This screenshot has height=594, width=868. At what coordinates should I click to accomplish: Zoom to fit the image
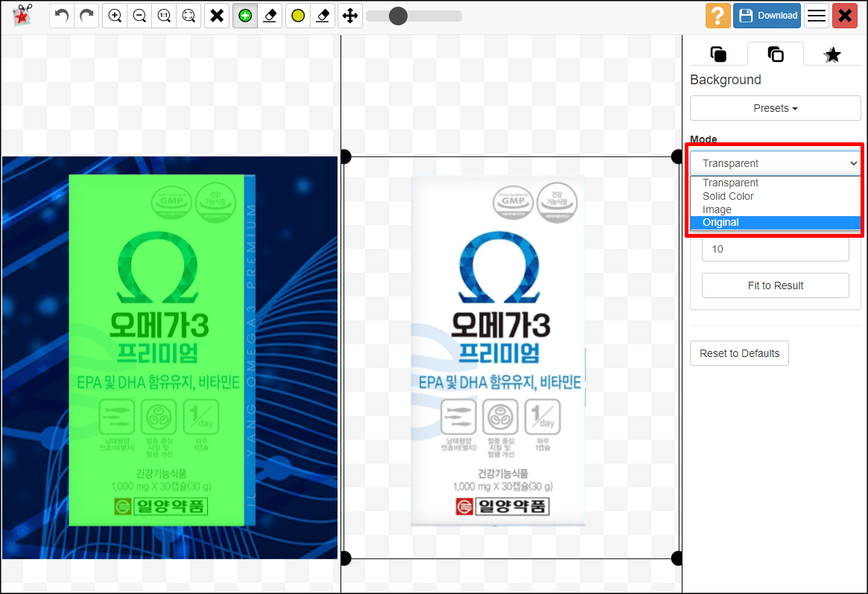189,16
